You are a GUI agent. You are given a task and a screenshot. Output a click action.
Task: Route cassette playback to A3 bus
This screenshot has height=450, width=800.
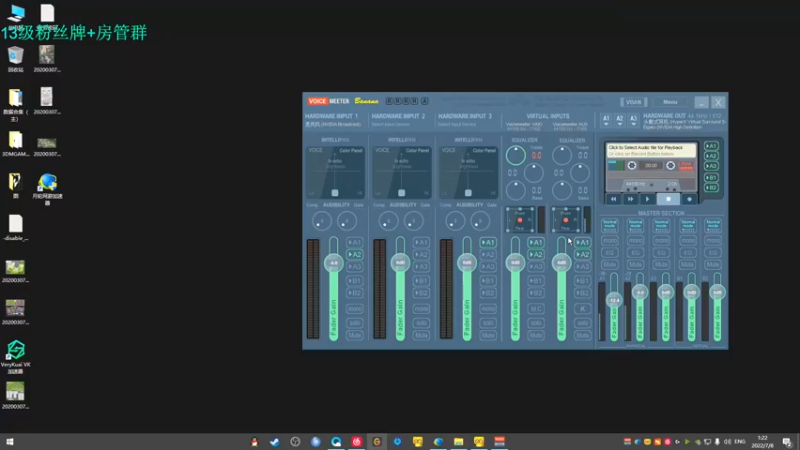[x=711, y=166]
